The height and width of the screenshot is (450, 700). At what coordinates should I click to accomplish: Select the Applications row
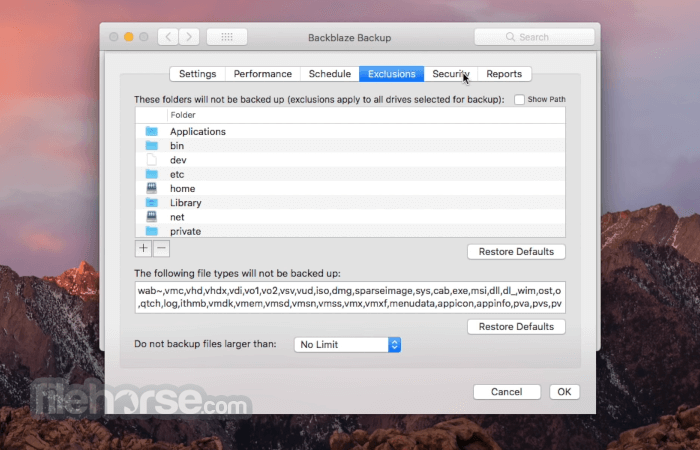(350, 131)
